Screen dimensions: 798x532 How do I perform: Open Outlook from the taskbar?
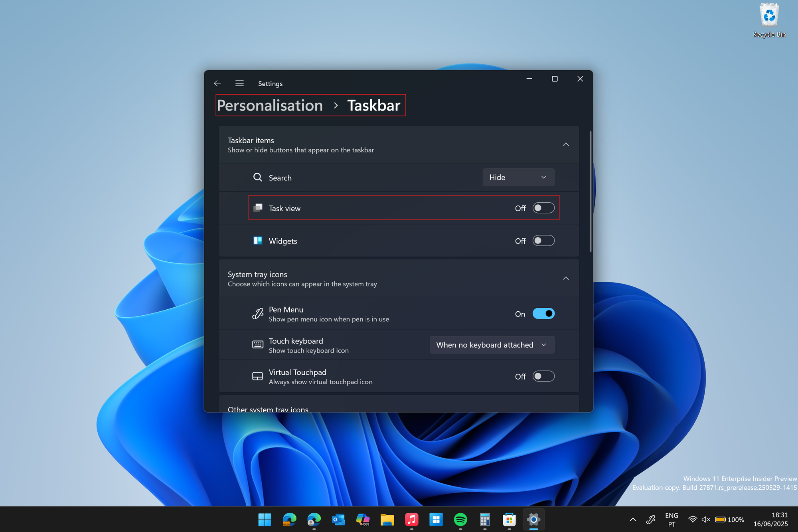coord(338,520)
